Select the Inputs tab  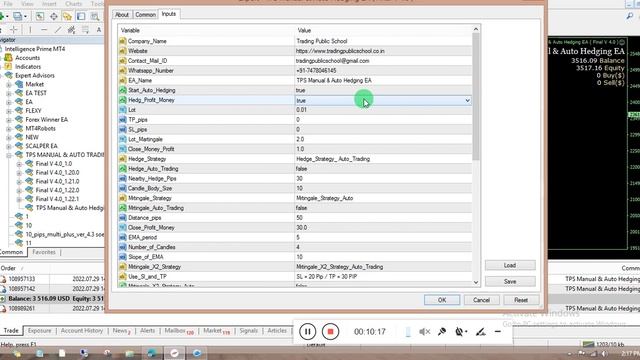[x=169, y=14]
